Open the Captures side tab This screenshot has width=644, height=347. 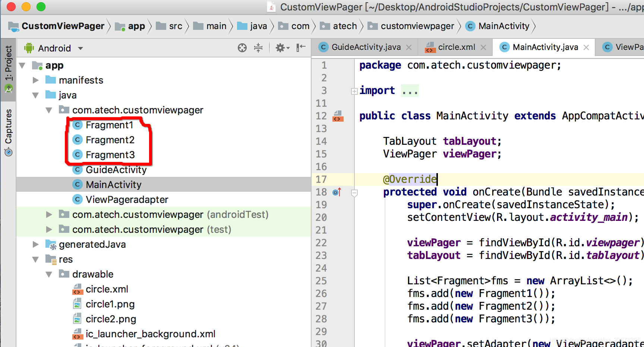(x=8, y=132)
